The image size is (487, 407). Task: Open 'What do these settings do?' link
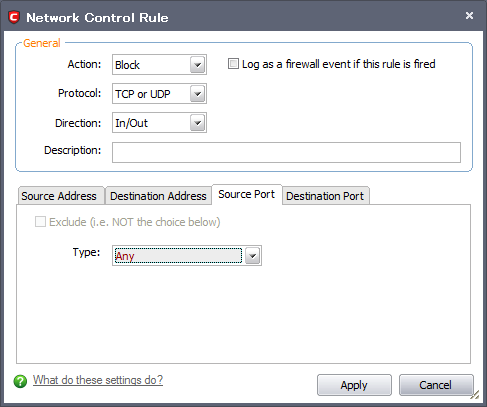98,380
